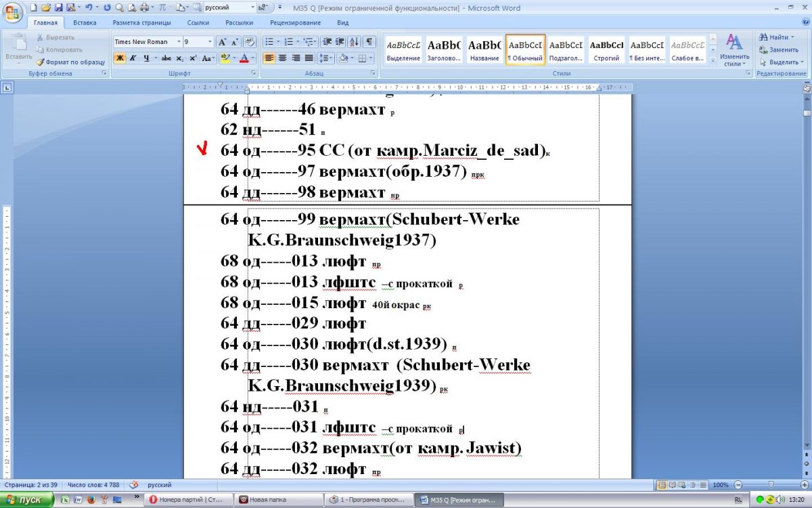Image resolution: width=812 pixels, height=508 pixels.
Task: Click zoom in plus button
Action: click(x=805, y=485)
